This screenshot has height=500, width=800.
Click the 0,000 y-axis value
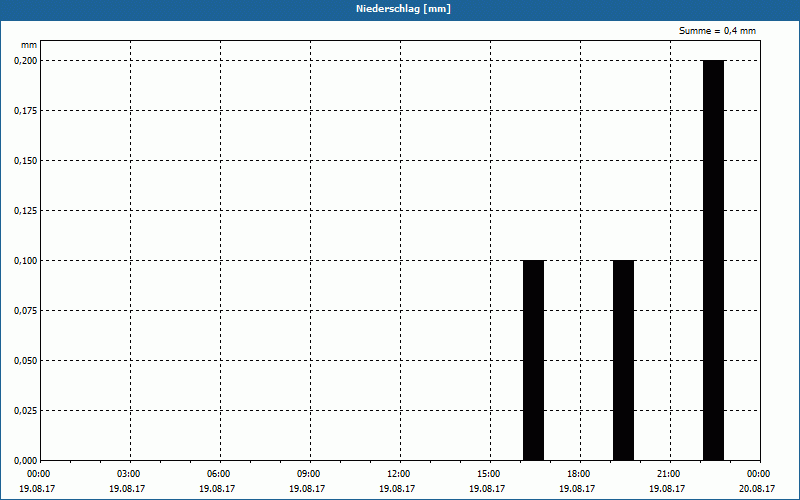coord(26,461)
